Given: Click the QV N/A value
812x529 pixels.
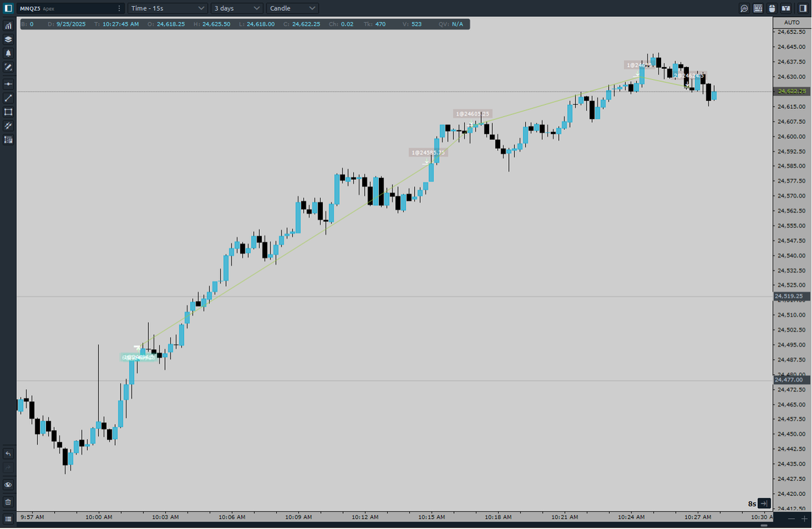Looking at the screenshot, I should (x=457, y=24).
